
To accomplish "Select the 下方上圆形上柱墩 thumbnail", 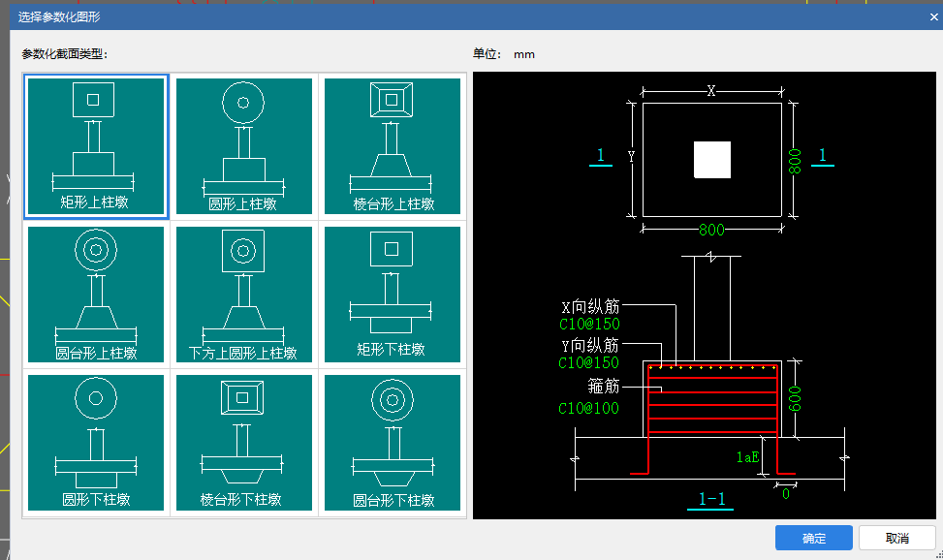I will coord(244,295).
